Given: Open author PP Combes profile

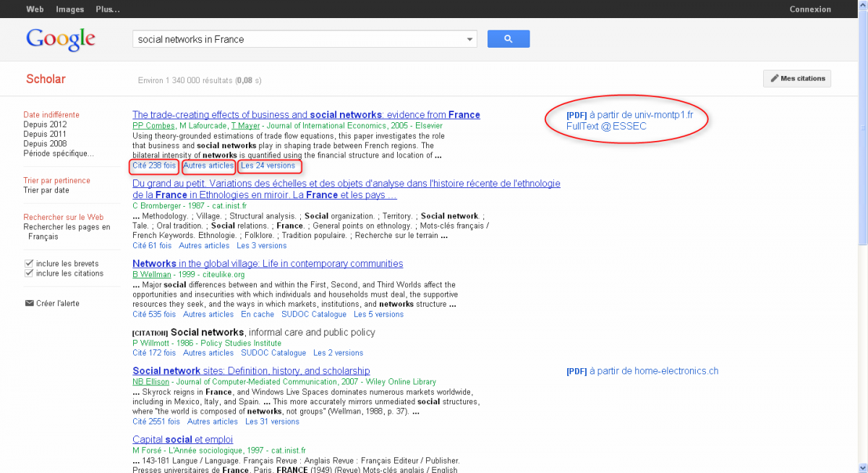Looking at the screenshot, I should pyautogui.click(x=153, y=125).
